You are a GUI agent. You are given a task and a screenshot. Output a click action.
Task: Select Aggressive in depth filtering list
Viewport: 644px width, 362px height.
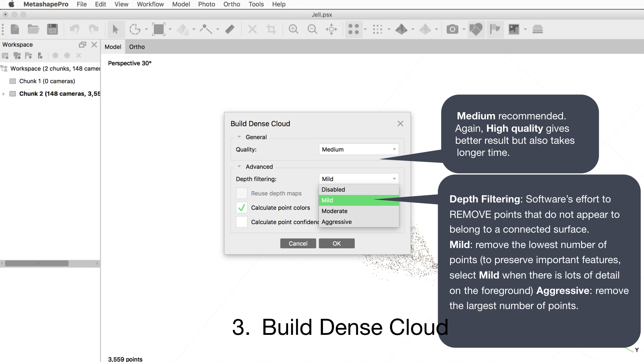tap(336, 222)
